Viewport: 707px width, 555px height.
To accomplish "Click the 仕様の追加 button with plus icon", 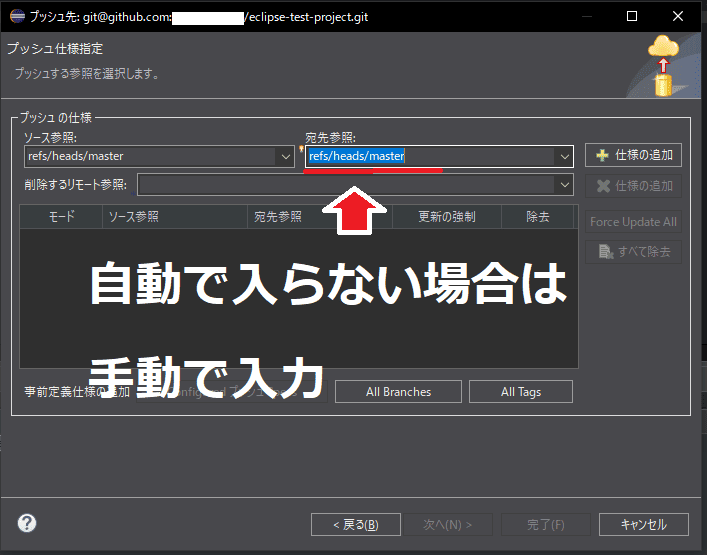I will click(634, 155).
